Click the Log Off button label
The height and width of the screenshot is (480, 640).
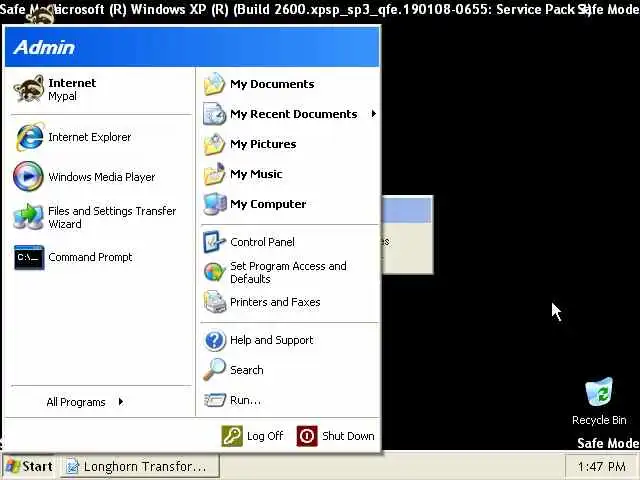pyautogui.click(x=265, y=436)
